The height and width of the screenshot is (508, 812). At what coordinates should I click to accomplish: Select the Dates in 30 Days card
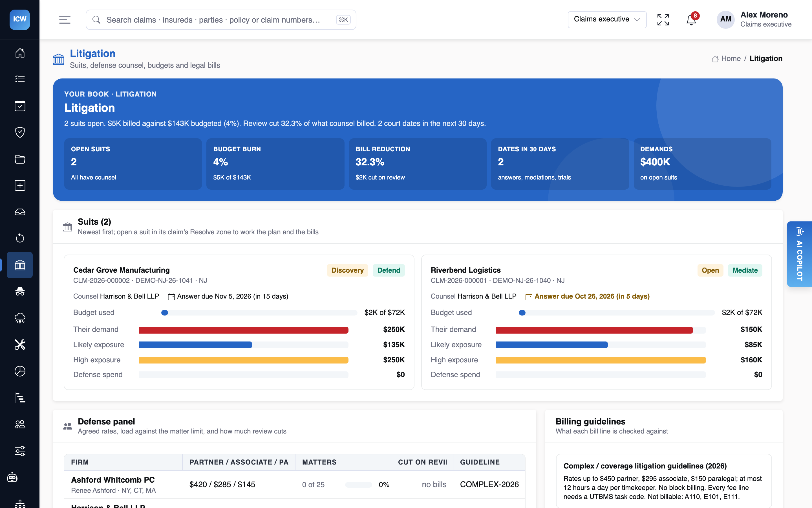pyautogui.click(x=560, y=164)
